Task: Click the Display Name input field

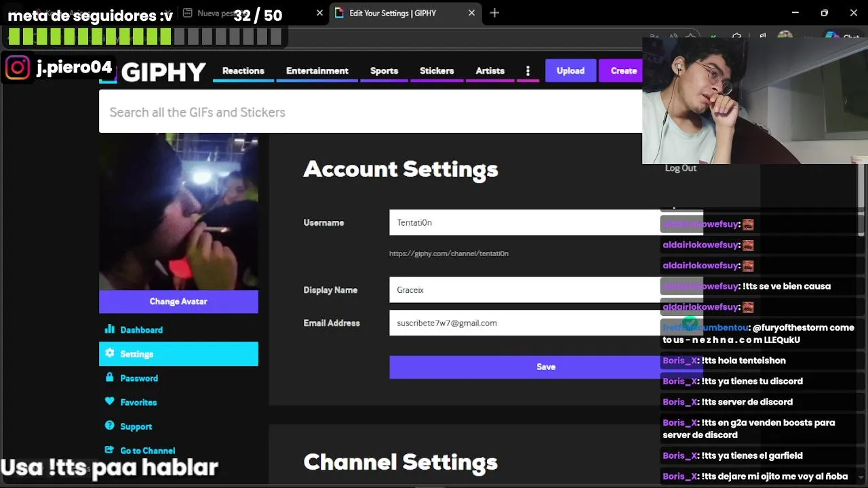Action: (546, 289)
